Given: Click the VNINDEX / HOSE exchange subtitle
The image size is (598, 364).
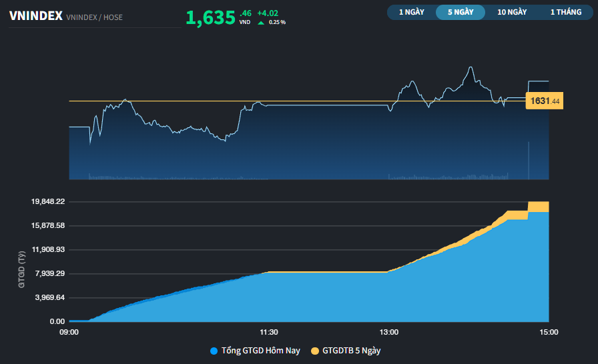Looking at the screenshot, I should (95, 17).
